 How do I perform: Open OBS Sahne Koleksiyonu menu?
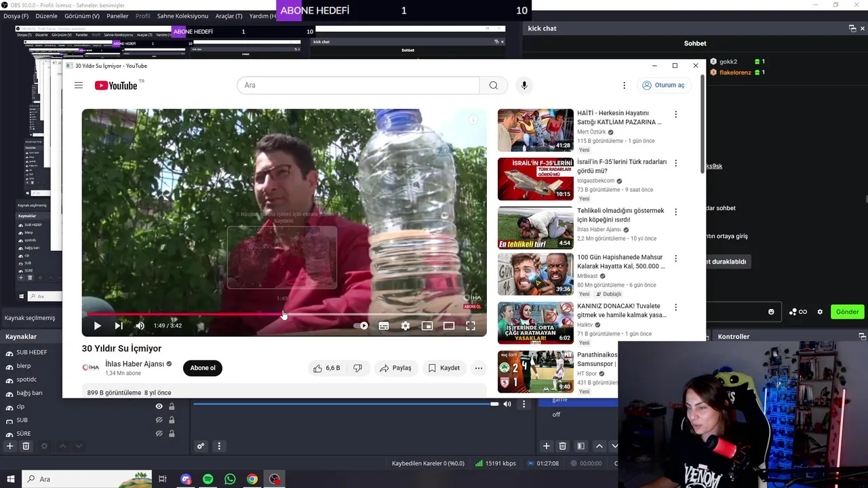click(182, 16)
